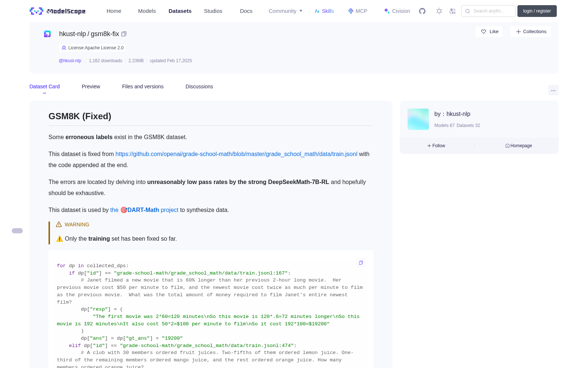This screenshot has height=368, width=588.
Task: Navigate to Datasets
Action: click(180, 11)
